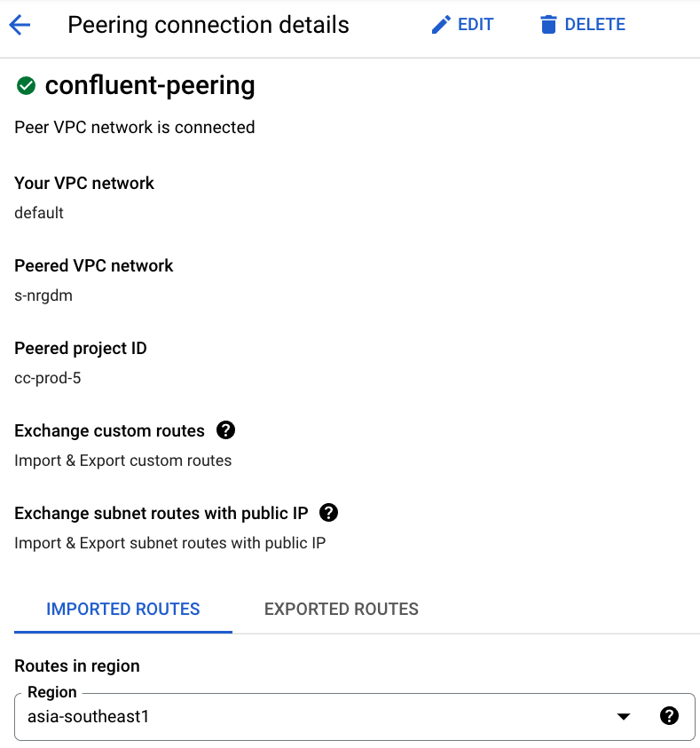Screen dimensions: 700x748
Task: Click the trash can delete icon
Action: (x=548, y=25)
